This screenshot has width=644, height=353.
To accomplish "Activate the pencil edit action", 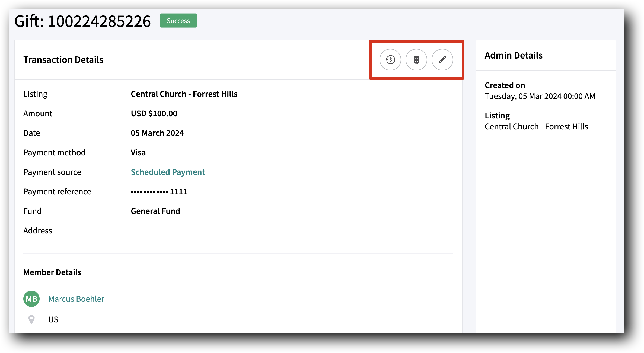I will 442,60.
